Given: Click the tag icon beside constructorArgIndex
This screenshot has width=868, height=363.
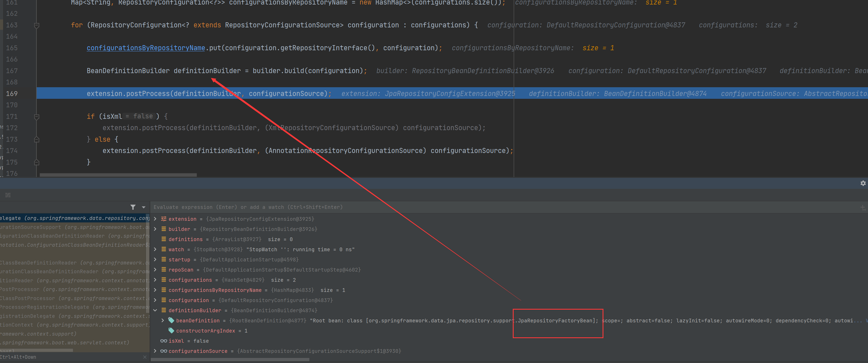Looking at the screenshot, I should [x=171, y=331].
